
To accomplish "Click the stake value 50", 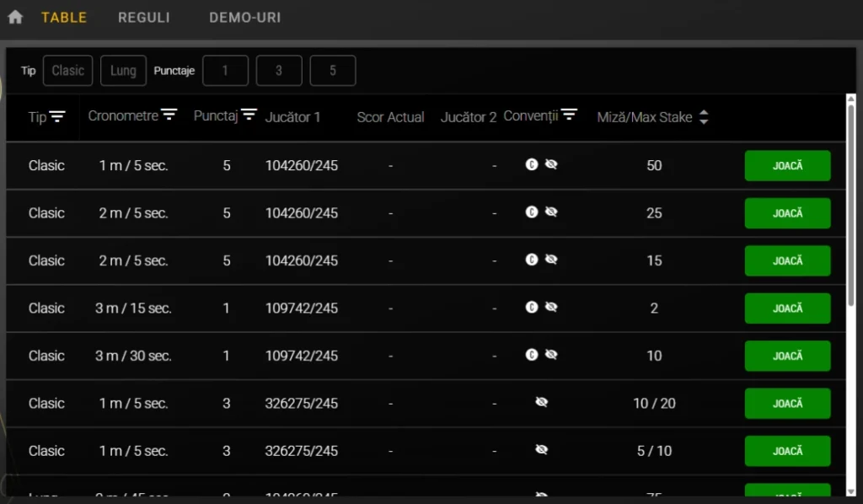I will [x=654, y=166].
